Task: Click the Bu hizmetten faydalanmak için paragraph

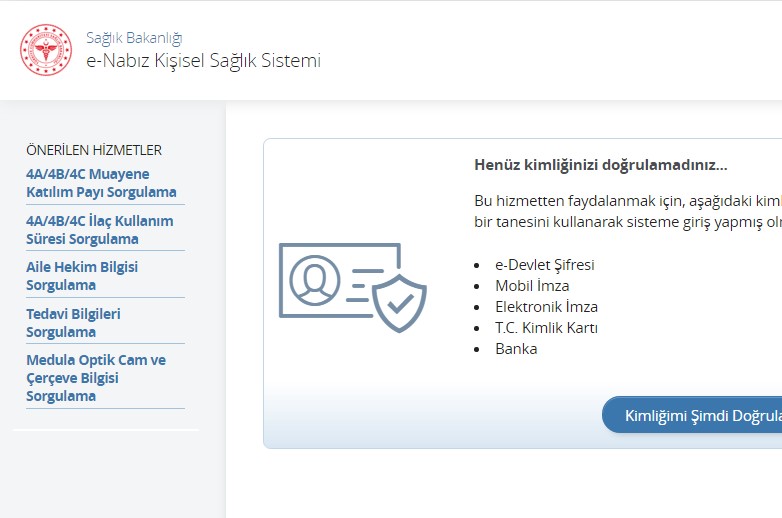Action: pyautogui.click(x=628, y=211)
